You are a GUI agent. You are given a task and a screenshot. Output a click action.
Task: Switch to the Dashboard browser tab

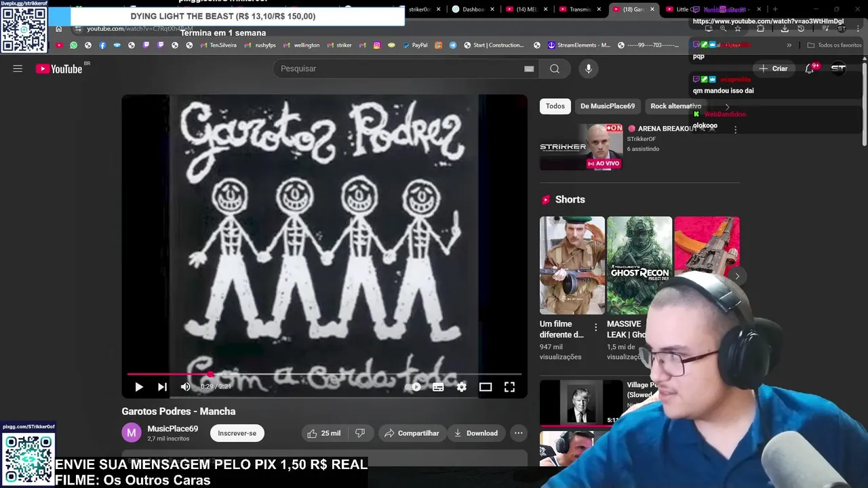[473, 9]
